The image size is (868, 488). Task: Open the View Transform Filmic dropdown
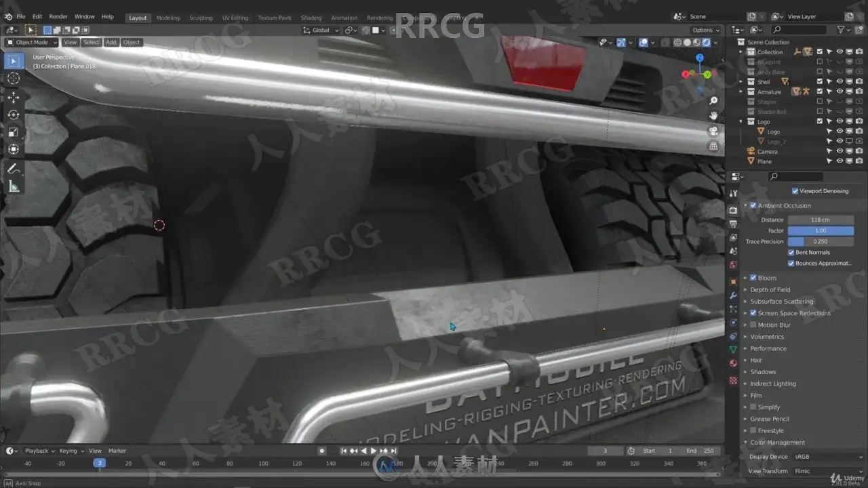coord(828,471)
